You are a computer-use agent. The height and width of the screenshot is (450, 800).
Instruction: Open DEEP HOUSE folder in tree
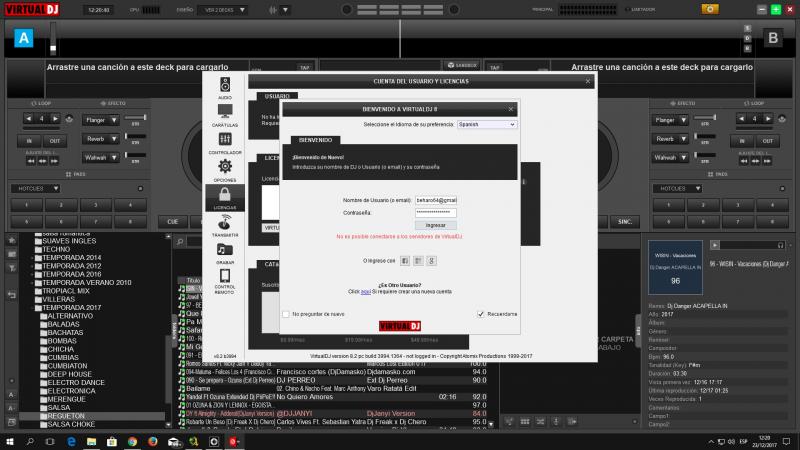[69, 374]
